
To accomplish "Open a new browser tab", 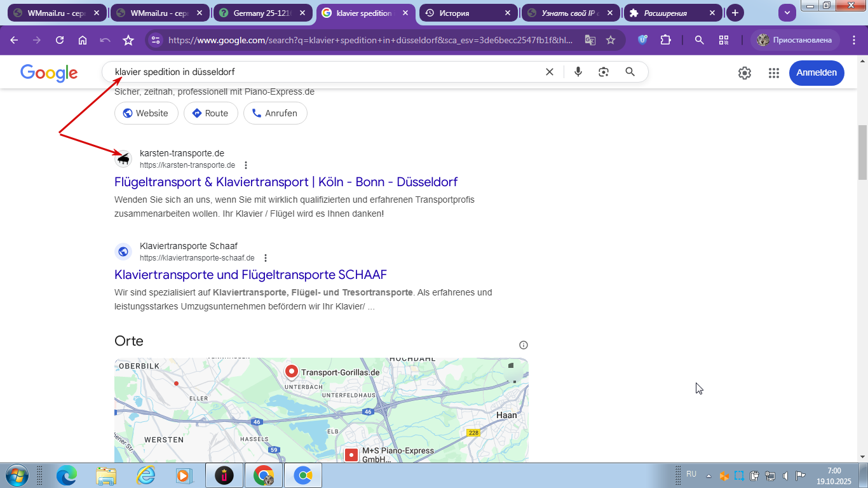I will 735,13.
